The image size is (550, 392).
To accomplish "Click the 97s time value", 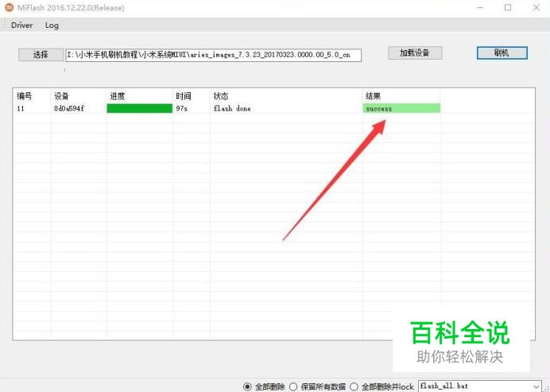I will [182, 108].
